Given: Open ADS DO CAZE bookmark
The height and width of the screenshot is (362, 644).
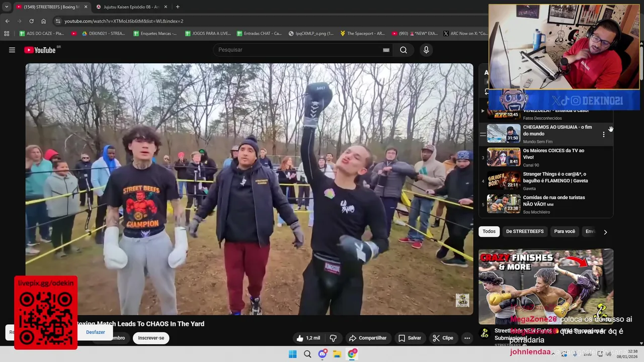Looking at the screenshot, I should click(x=42, y=33).
